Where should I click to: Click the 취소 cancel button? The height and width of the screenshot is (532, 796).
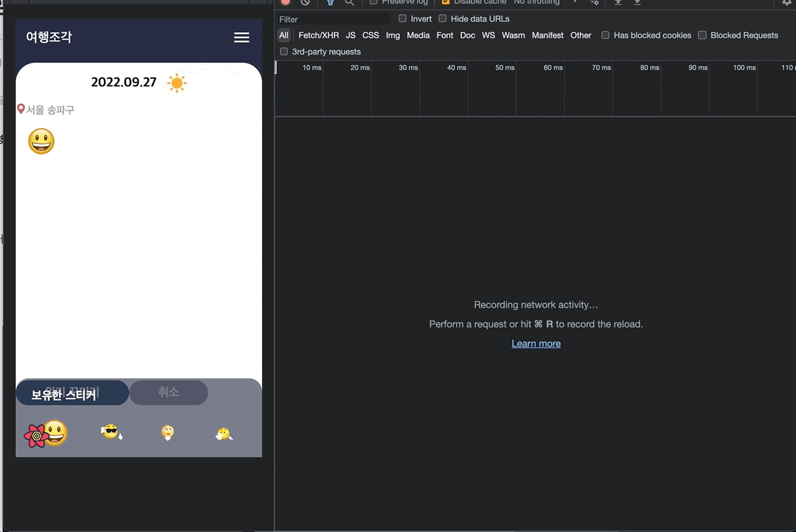[168, 392]
